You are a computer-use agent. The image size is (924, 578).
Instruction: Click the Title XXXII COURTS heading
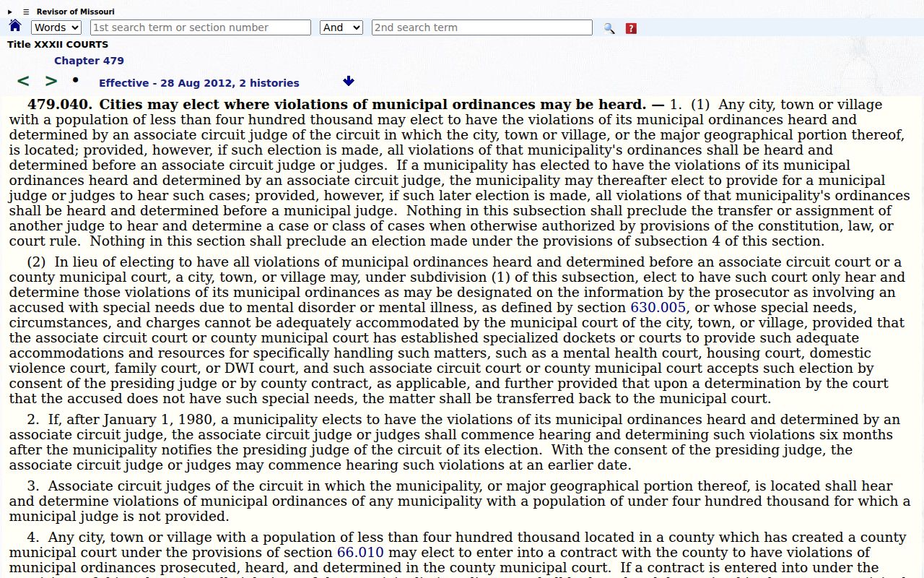tap(58, 45)
